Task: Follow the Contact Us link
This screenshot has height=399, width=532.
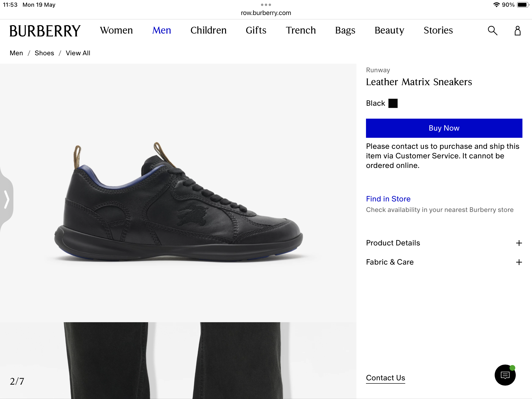Action: [385, 378]
